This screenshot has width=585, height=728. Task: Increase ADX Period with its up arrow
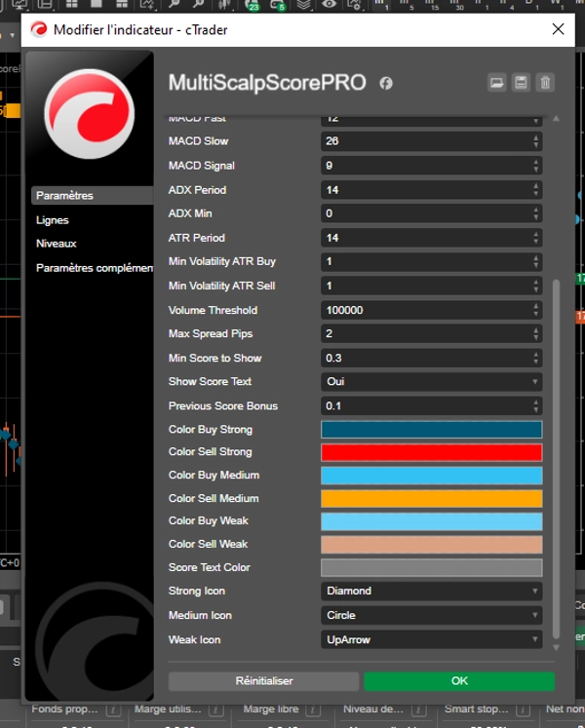point(535,186)
